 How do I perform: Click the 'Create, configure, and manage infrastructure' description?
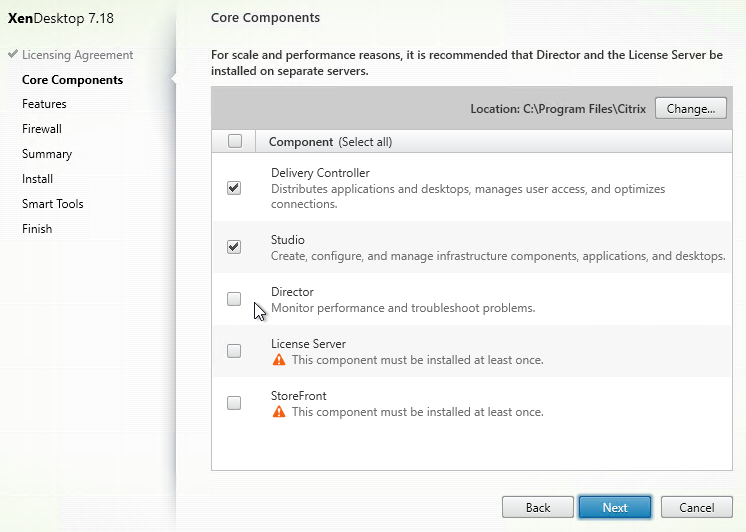(498, 256)
